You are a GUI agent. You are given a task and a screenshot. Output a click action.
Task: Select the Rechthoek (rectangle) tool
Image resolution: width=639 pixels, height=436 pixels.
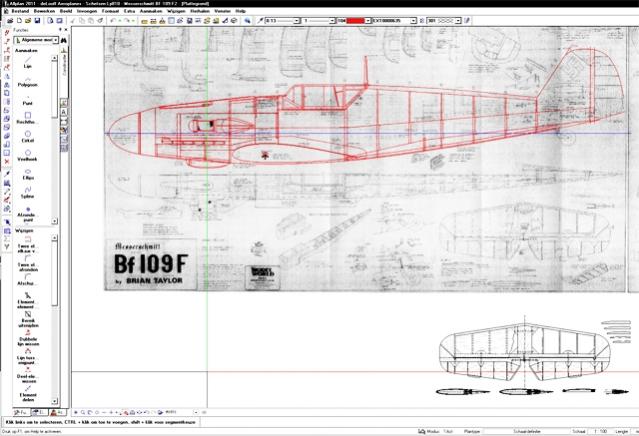tap(27, 118)
